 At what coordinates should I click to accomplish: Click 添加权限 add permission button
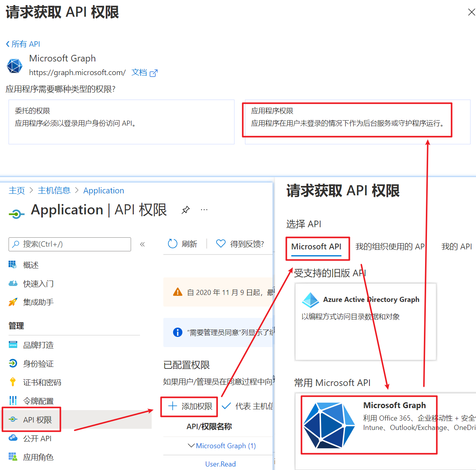(x=190, y=406)
